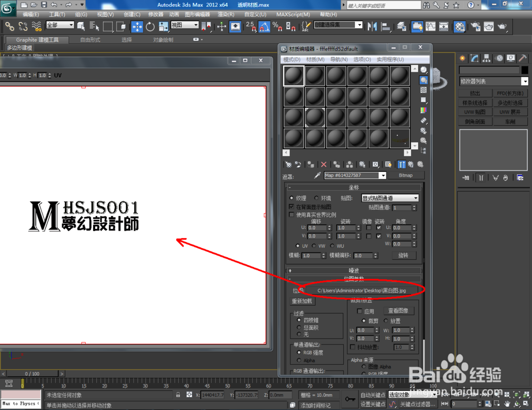Toggle Percent Snap icon
The image size is (532, 410).
277,27
